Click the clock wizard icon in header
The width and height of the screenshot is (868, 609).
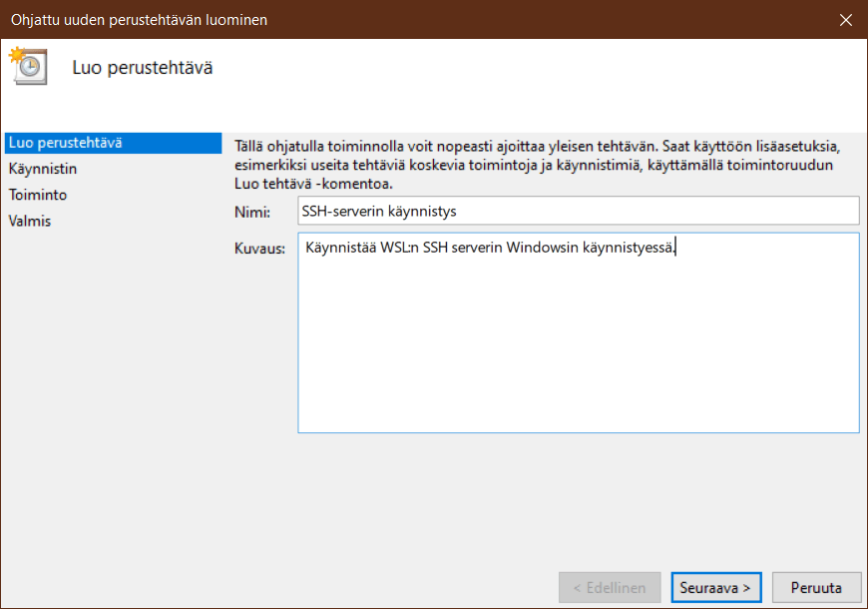pos(27,65)
